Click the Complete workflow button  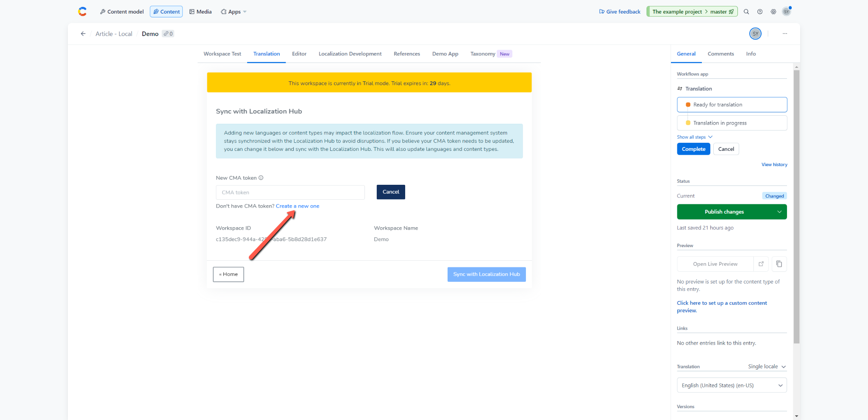(x=693, y=149)
